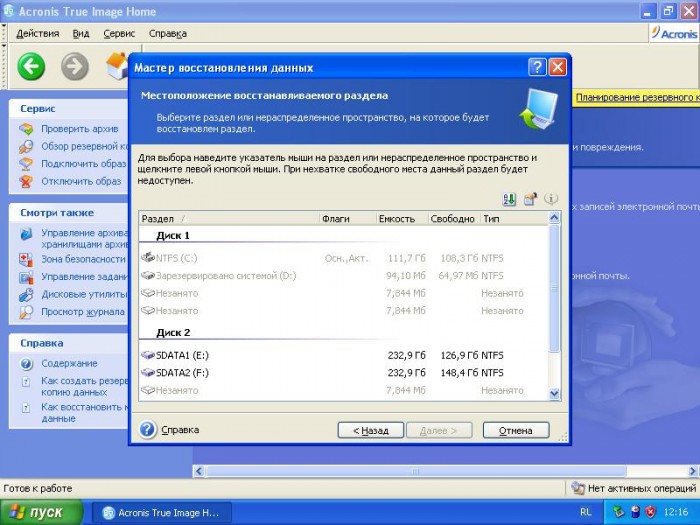Open the Просмотр журнала link
The width and height of the screenshot is (700, 525).
(x=83, y=312)
